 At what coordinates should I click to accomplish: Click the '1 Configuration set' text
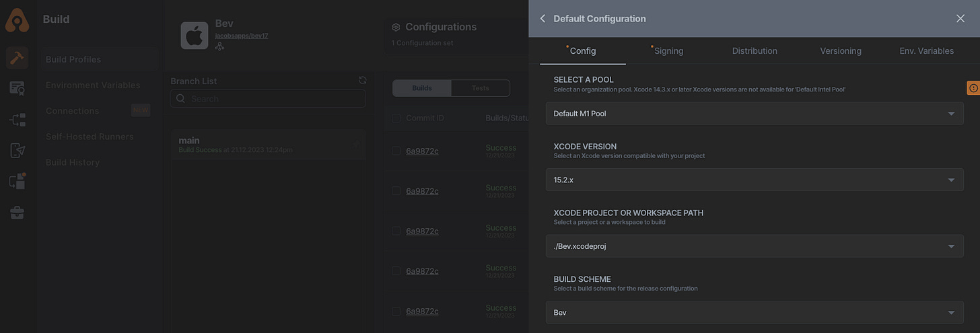click(422, 43)
